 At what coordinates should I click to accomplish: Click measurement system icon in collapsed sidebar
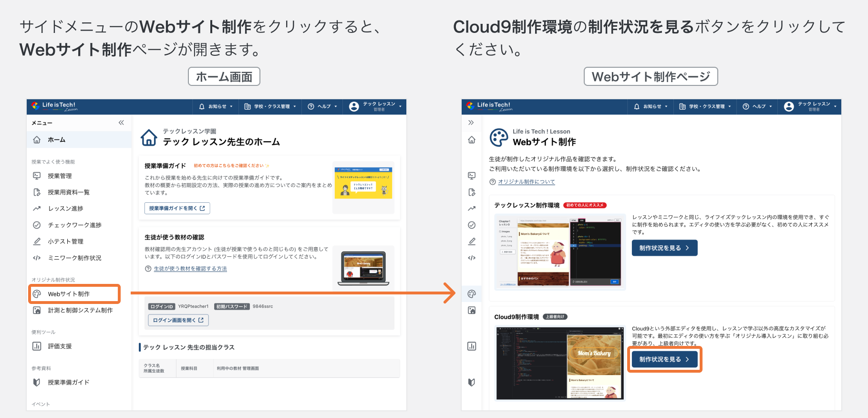(x=472, y=310)
